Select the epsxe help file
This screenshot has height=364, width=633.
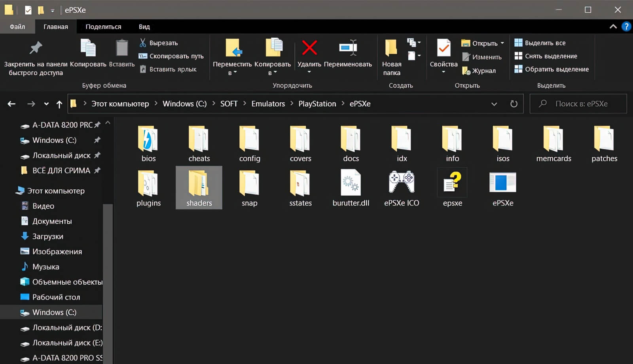[452, 188]
